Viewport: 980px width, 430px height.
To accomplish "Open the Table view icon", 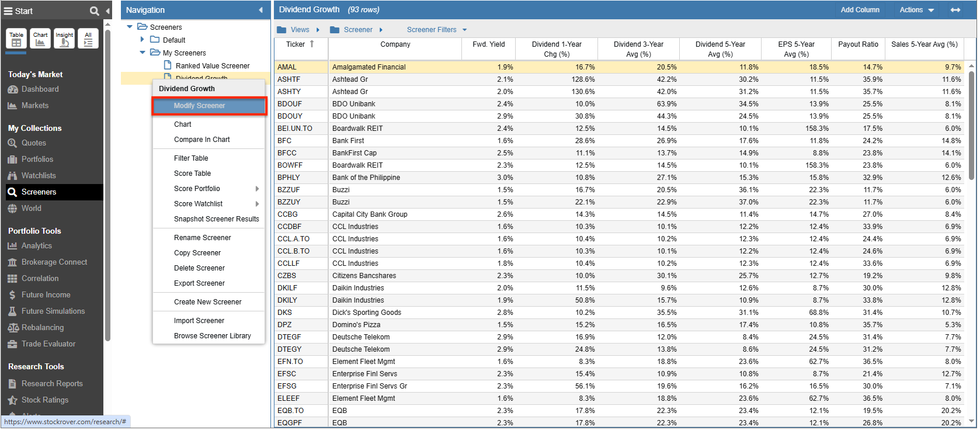I will [x=16, y=39].
